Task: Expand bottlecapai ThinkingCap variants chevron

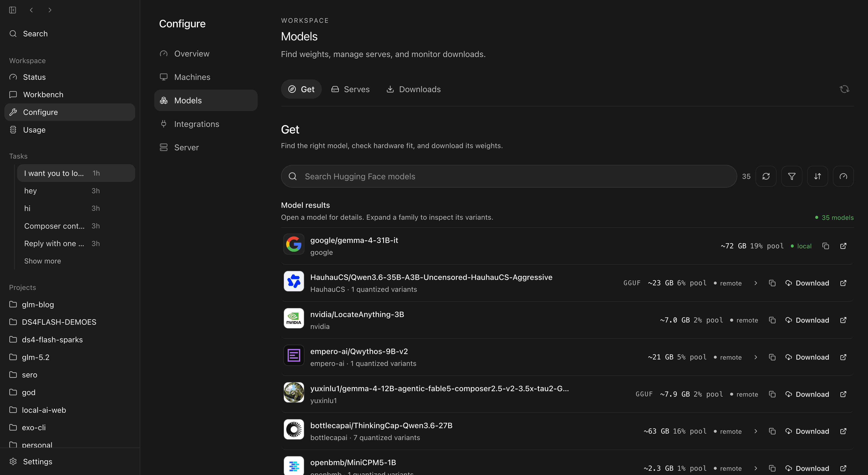Action: (755, 432)
